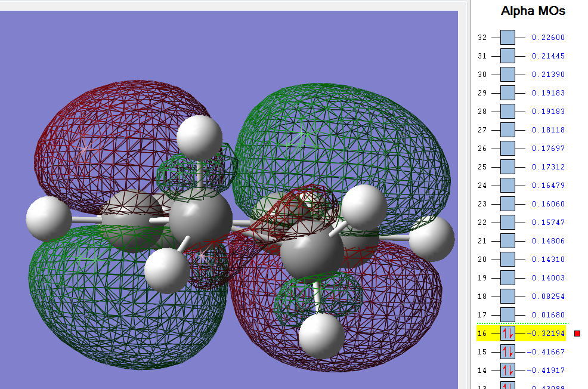588x389 pixels.
Task: Click energy value -0.41667
Action: tap(546, 352)
